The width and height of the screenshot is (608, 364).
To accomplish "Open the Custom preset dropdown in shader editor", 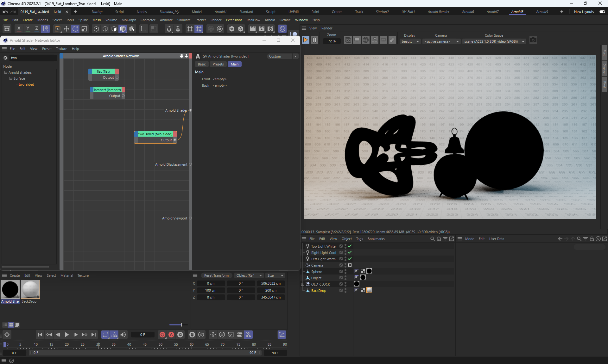I will tap(282, 56).
